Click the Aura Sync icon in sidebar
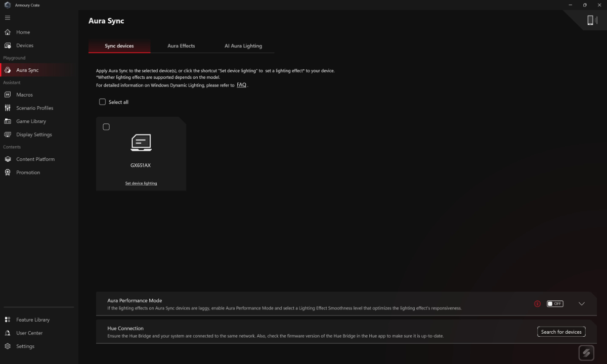The image size is (607, 364). coord(8,70)
